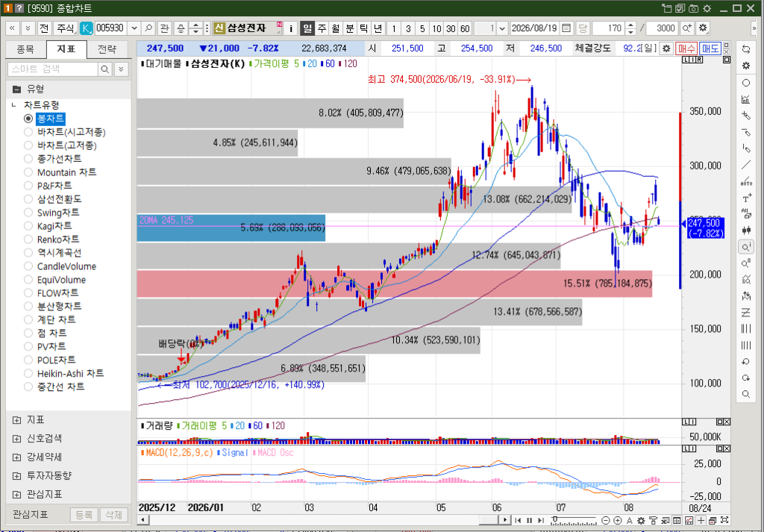Open the data inspection magnifier tool

pos(745,247)
